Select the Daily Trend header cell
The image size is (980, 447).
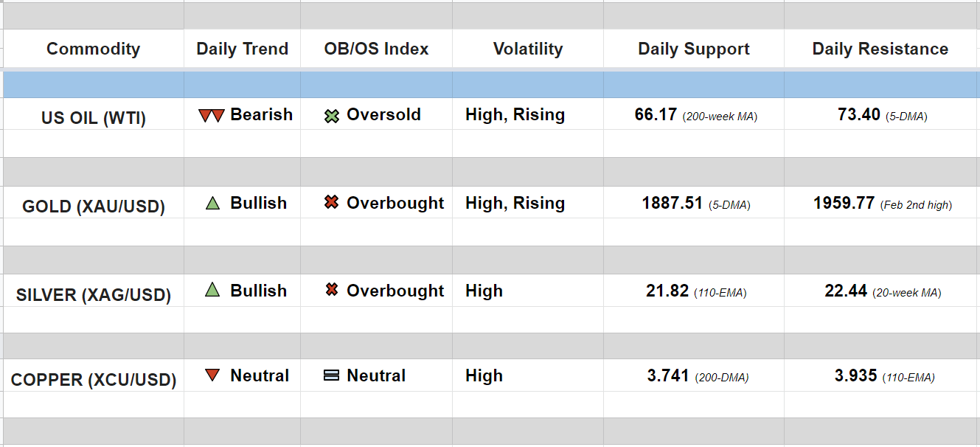[242, 49]
